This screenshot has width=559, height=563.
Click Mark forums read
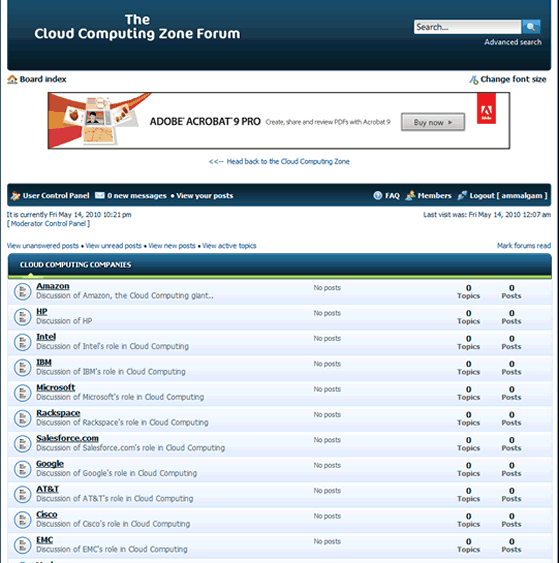pos(524,246)
